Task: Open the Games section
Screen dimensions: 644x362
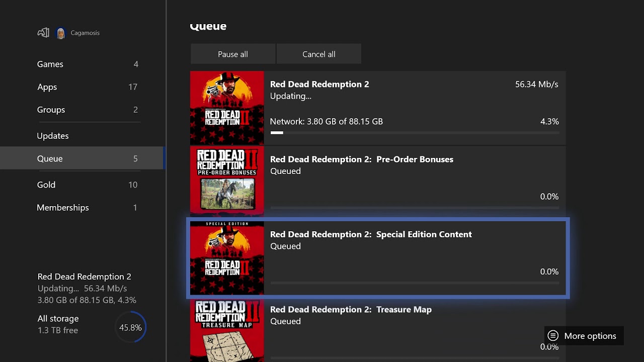Action: pyautogui.click(x=82, y=64)
